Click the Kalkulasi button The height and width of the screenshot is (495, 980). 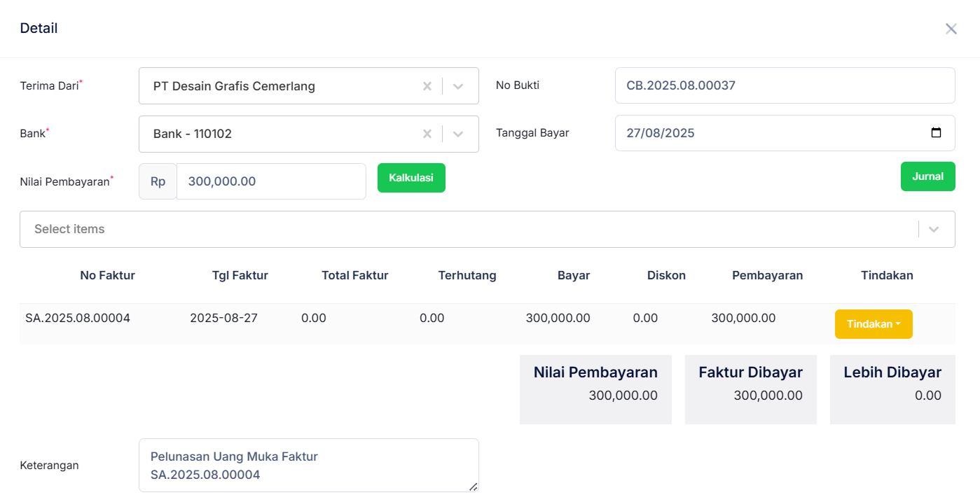[x=411, y=178]
